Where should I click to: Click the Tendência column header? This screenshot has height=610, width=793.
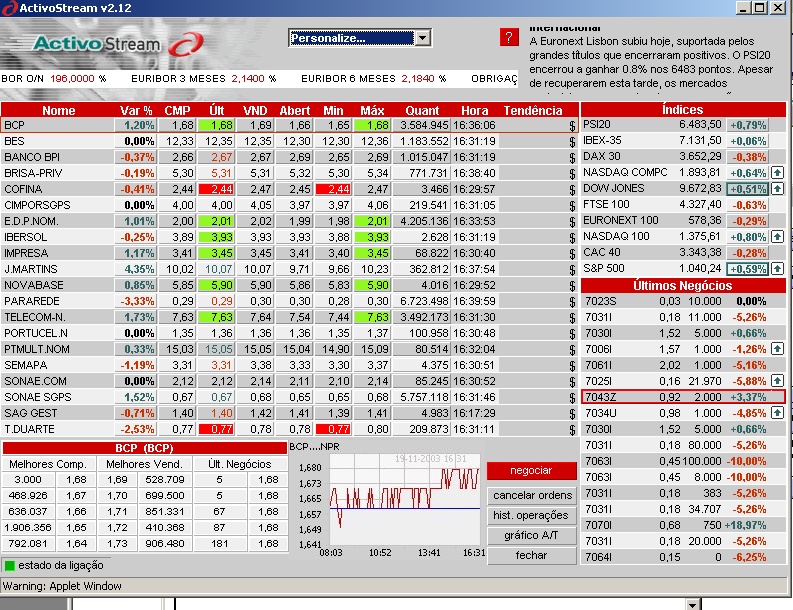pyautogui.click(x=533, y=110)
